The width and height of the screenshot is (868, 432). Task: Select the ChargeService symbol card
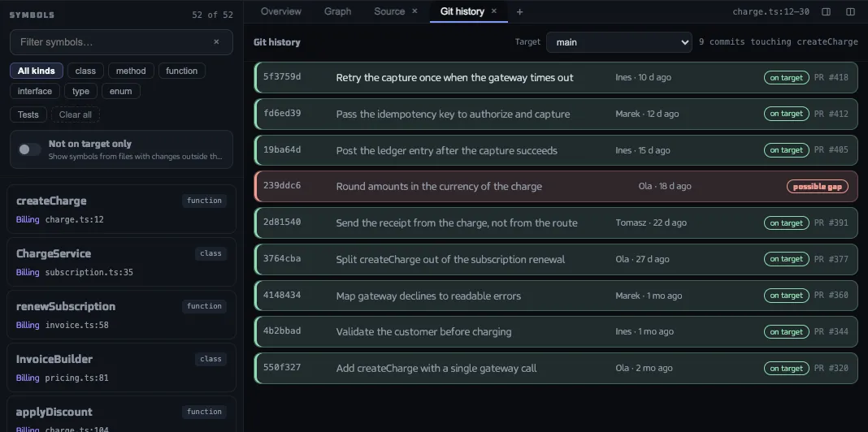click(x=121, y=262)
